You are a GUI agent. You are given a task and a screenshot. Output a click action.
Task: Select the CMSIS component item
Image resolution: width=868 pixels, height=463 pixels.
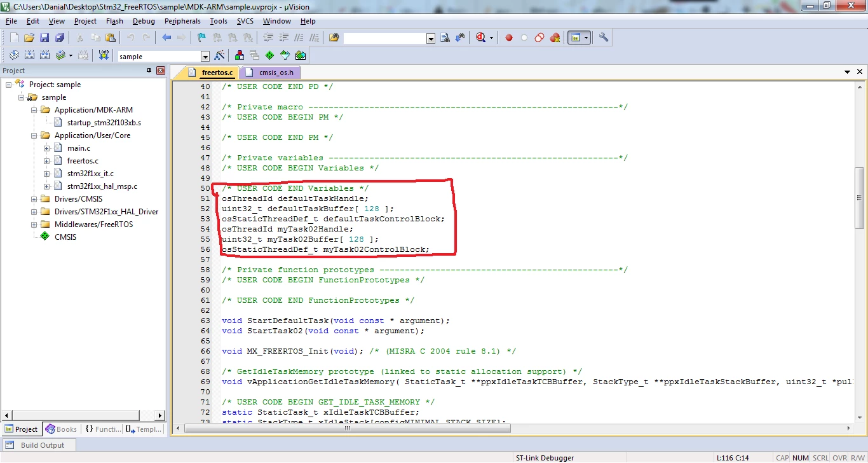[x=65, y=237]
